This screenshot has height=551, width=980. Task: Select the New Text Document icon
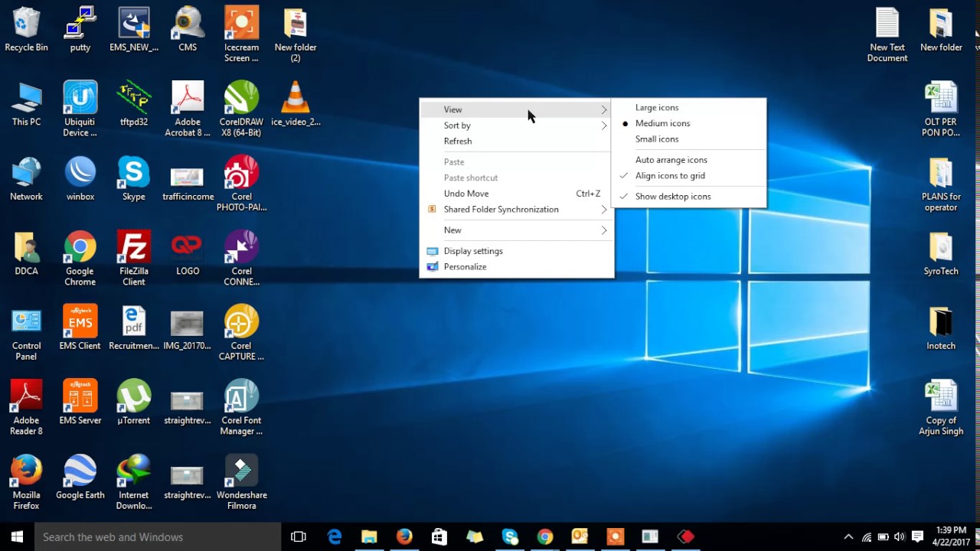point(887,35)
